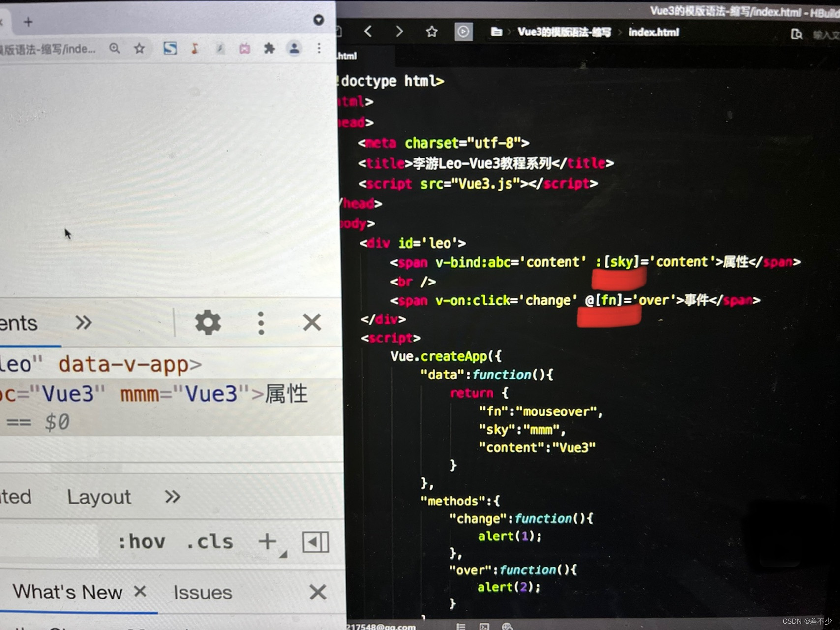Click the script src="Vue3.js" line

[x=478, y=184]
